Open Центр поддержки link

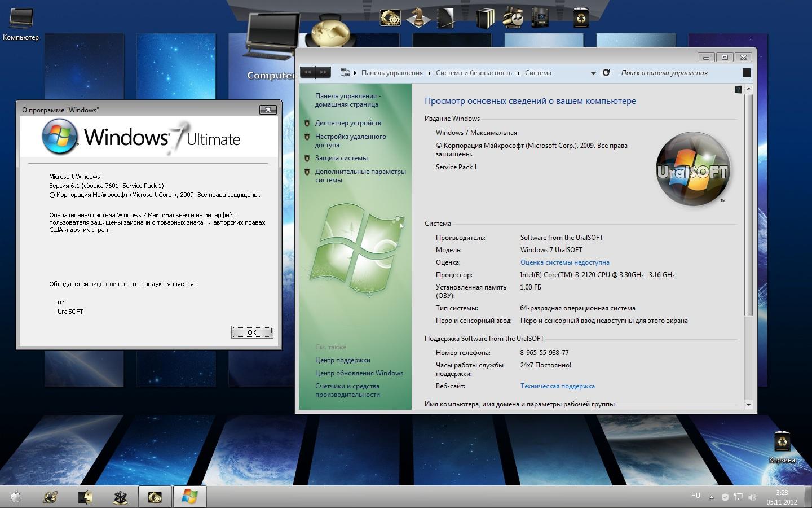point(343,360)
